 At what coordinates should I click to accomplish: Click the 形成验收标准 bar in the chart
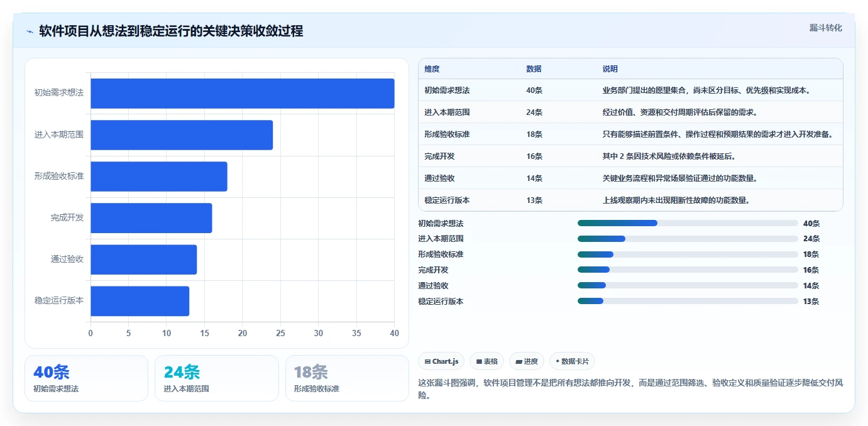click(159, 177)
